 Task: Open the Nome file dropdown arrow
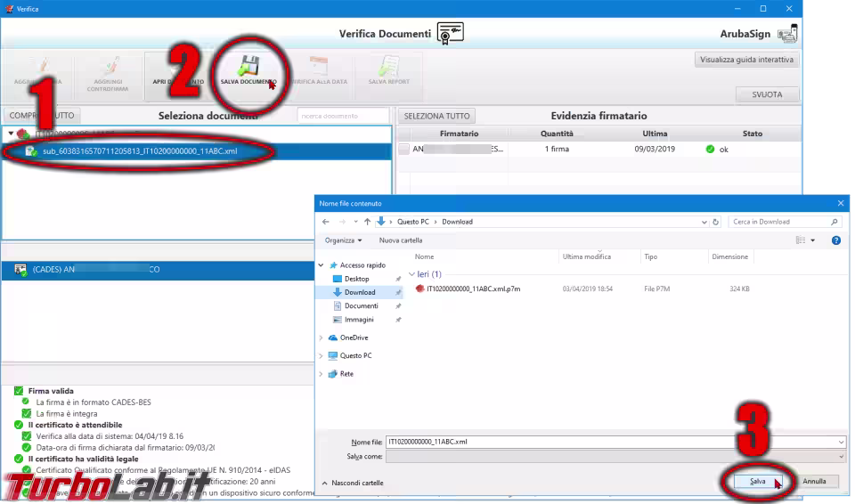[841, 442]
